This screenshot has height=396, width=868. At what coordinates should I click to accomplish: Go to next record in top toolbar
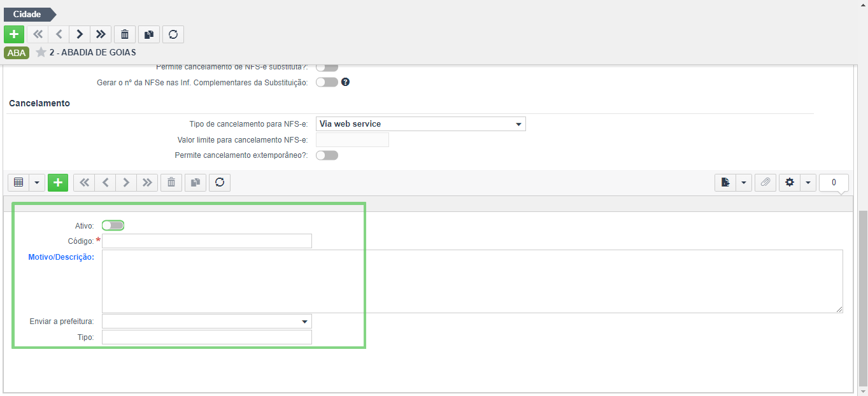coord(80,34)
